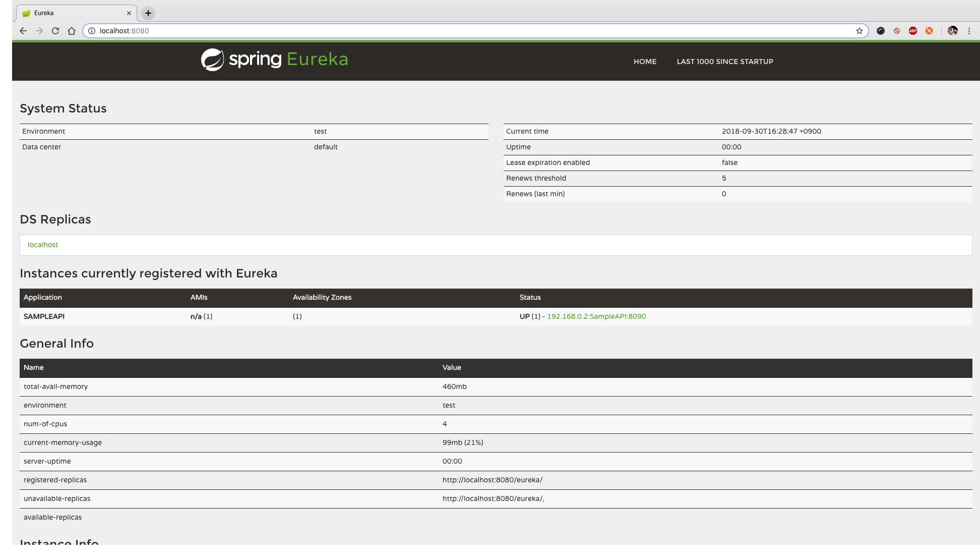Click the available-replicas row name
This screenshot has width=980, height=559.
tap(52, 517)
